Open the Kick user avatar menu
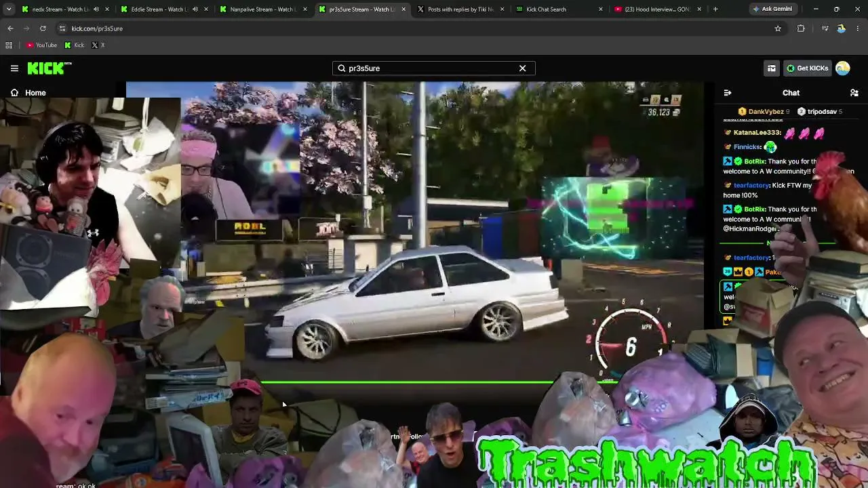868x488 pixels. (843, 68)
